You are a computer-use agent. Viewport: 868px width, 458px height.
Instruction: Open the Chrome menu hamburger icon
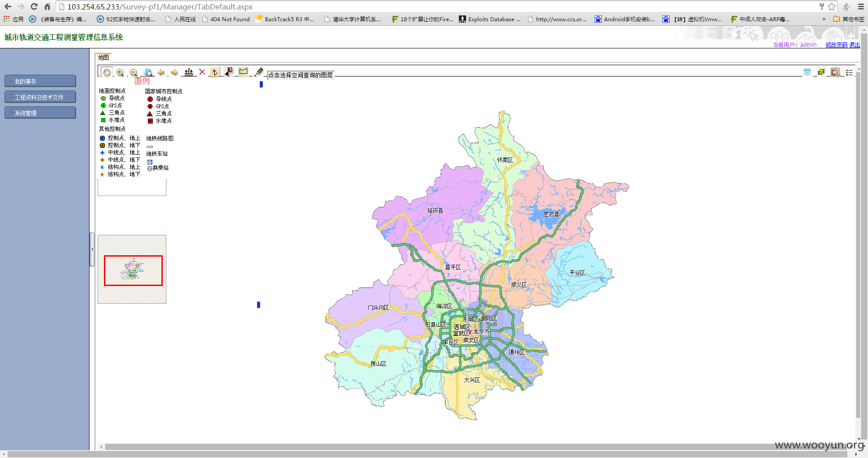861,6
